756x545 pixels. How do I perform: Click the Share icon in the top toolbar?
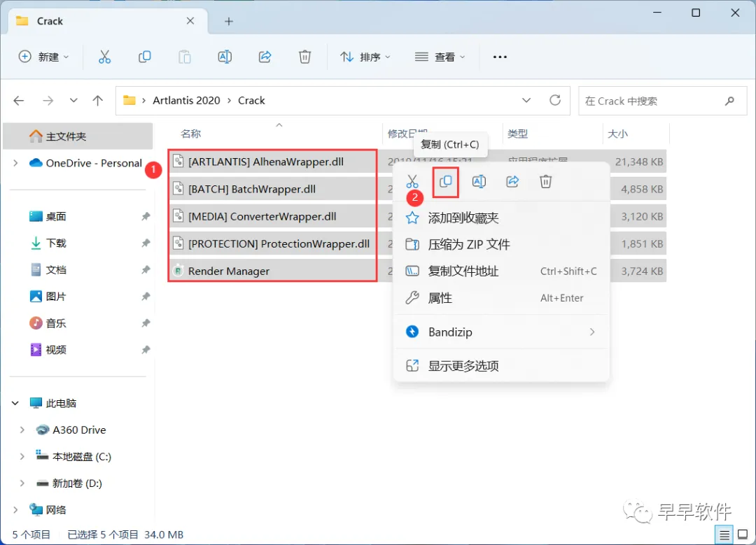[265, 57]
